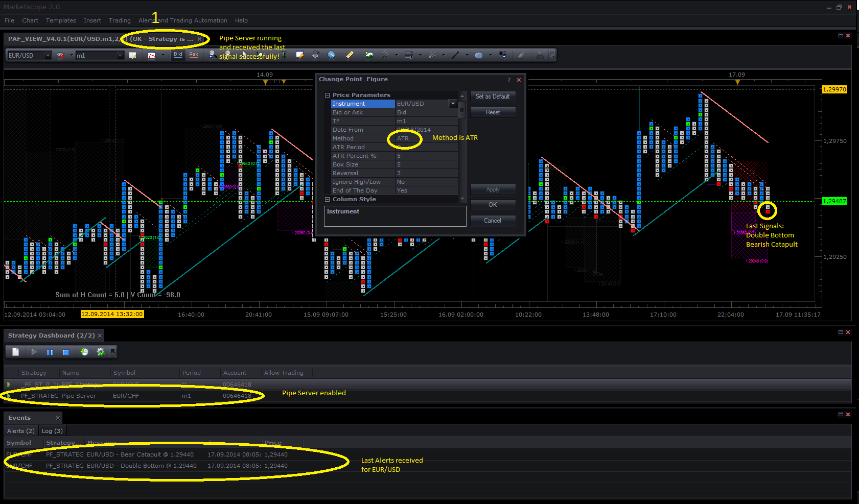Image resolution: width=859 pixels, height=504 pixels.
Task: Open the Insert menu
Action: pyautogui.click(x=92, y=20)
